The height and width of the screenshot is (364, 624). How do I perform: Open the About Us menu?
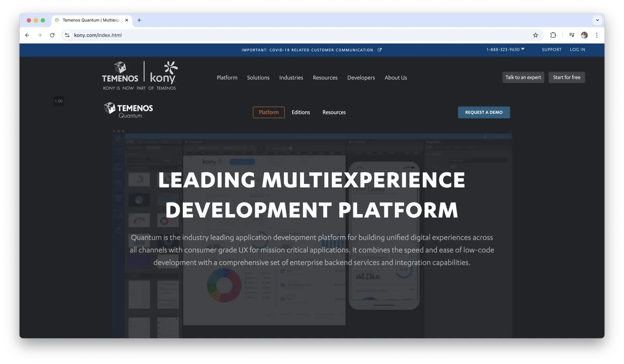point(396,78)
